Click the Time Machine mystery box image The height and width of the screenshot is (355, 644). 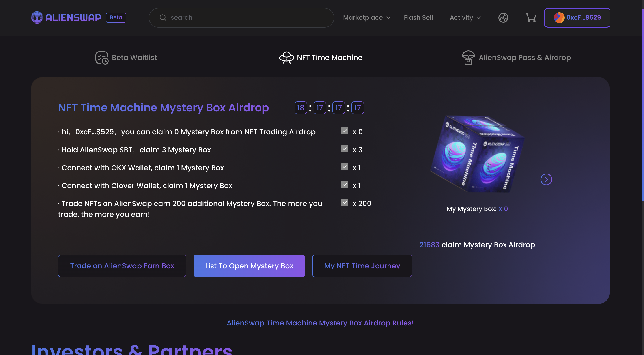coord(478,154)
